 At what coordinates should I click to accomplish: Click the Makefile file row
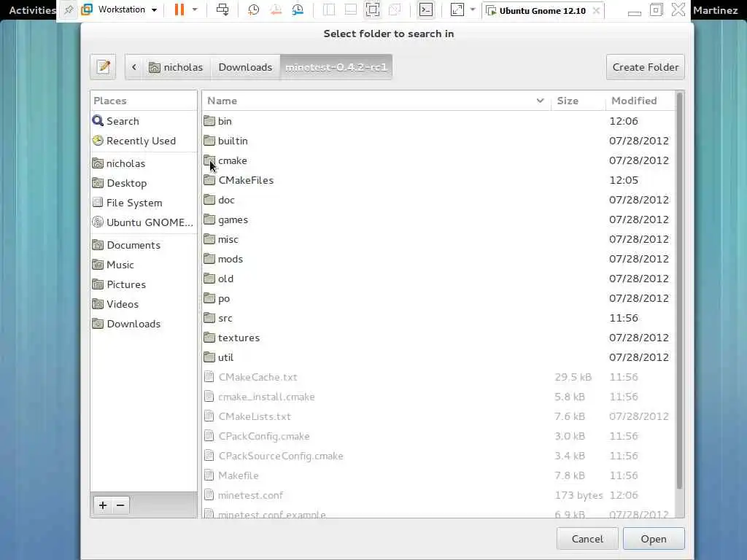(438, 475)
